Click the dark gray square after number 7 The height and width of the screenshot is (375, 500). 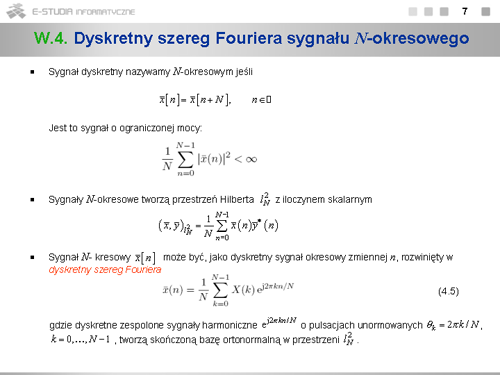click(x=486, y=12)
